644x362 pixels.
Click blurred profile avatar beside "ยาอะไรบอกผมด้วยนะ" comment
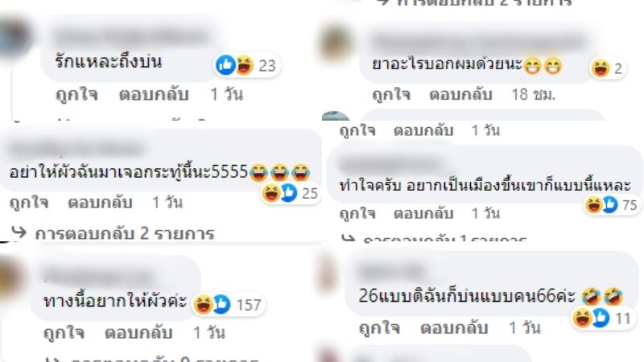pyautogui.click(x=336, y=43)
